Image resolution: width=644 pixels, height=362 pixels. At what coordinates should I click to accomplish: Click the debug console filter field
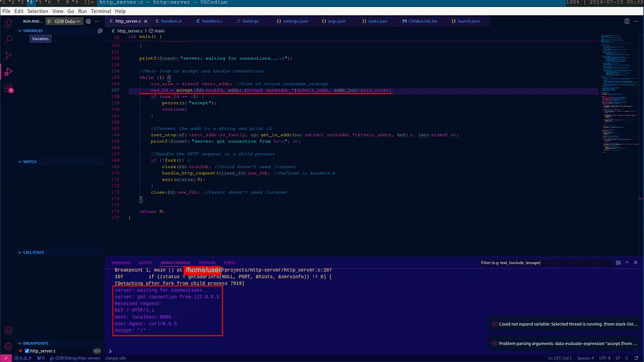[546, 262]
